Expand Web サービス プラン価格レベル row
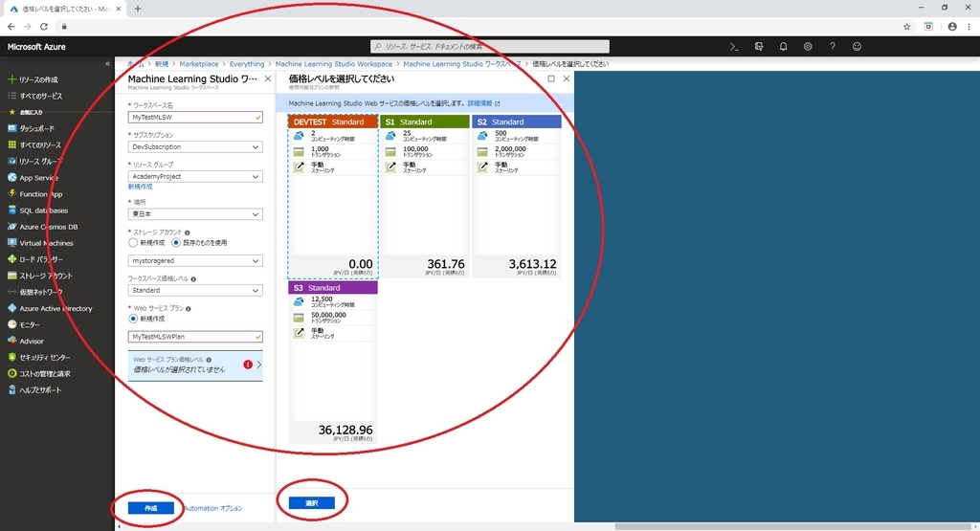 tap(195, 365)
